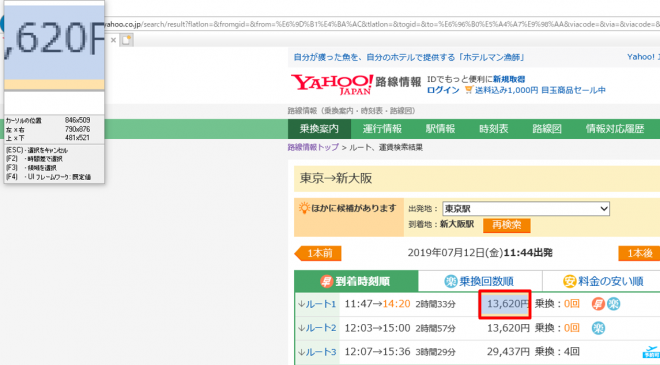Switch to 料金の安い順 sort tab

(x=602, y=281)
